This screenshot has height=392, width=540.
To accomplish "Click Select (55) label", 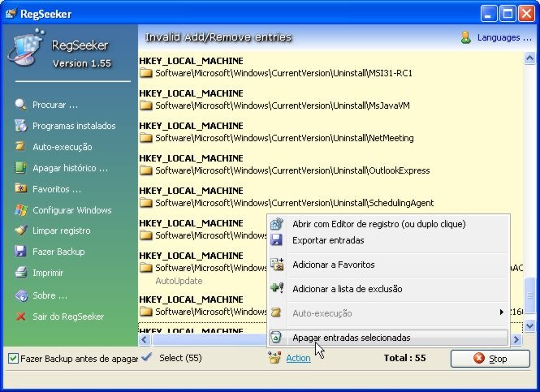I will pos(180,358).
